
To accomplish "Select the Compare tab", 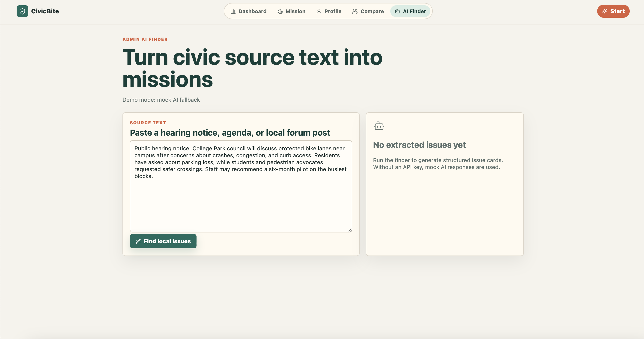I will [372, 11].
